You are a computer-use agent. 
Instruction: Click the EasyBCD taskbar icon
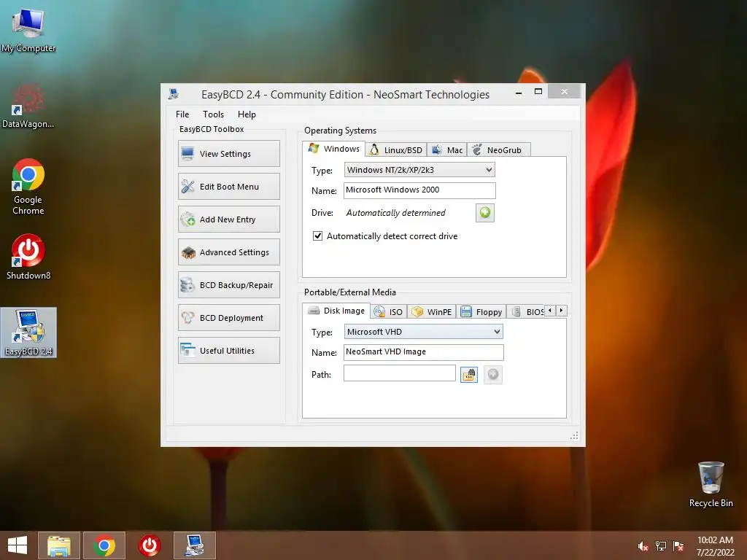[194, 545]
